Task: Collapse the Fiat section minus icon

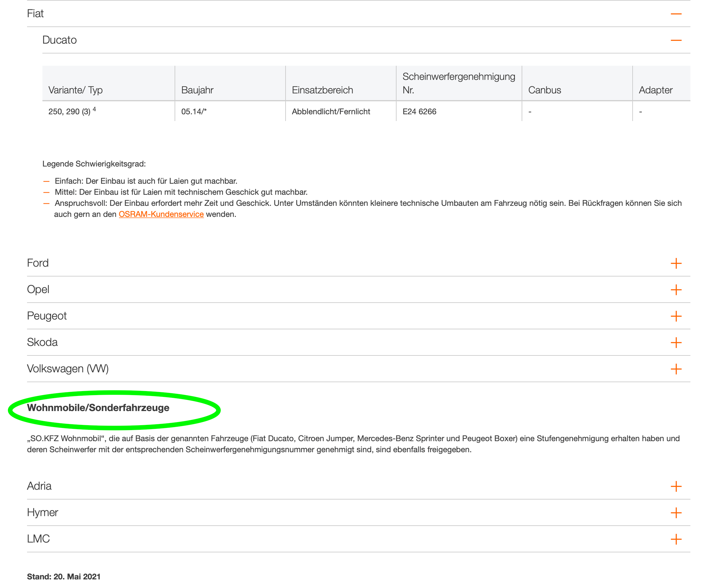Action: [x=676, y=14]
